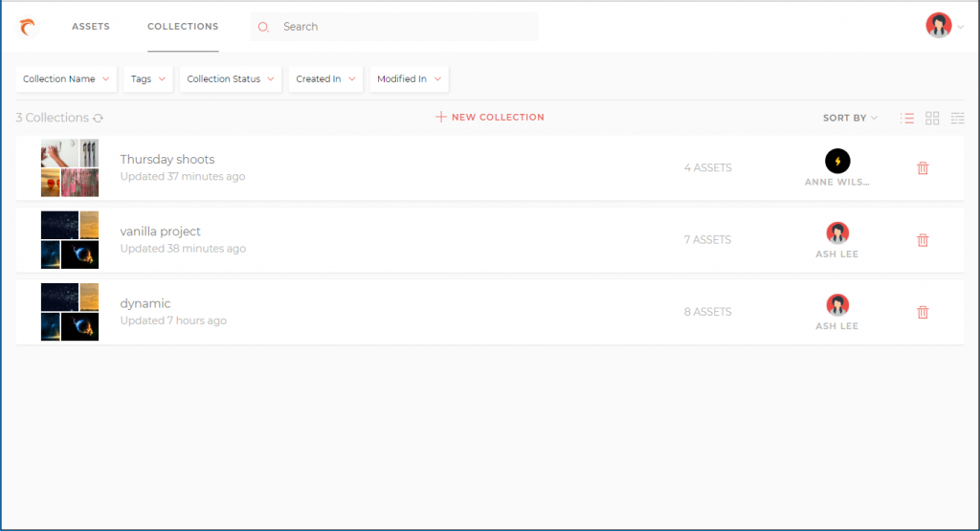Click ASH LEE name on dynamic row
The image size is (980, 531).
(836, 325)
